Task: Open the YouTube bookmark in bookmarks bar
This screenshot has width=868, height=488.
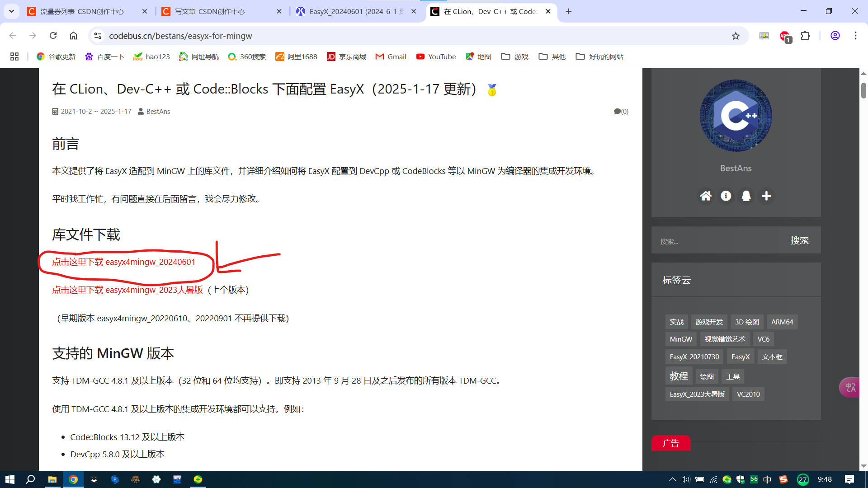Action: click(x=435, y=56)
